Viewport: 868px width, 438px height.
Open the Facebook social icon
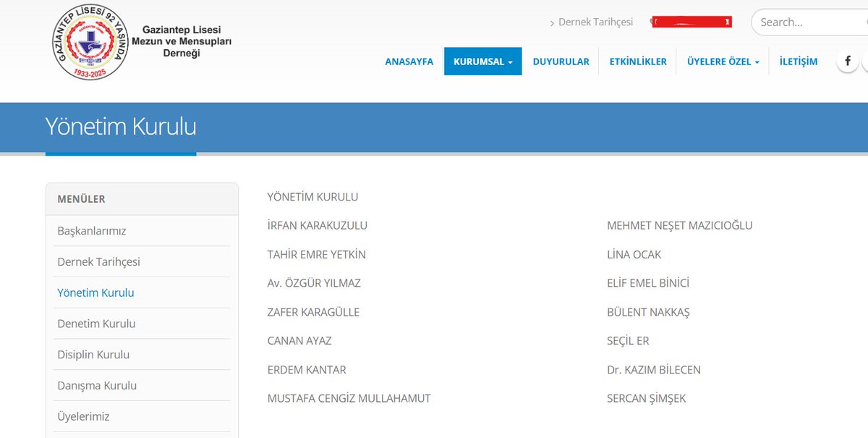(848, 61)
